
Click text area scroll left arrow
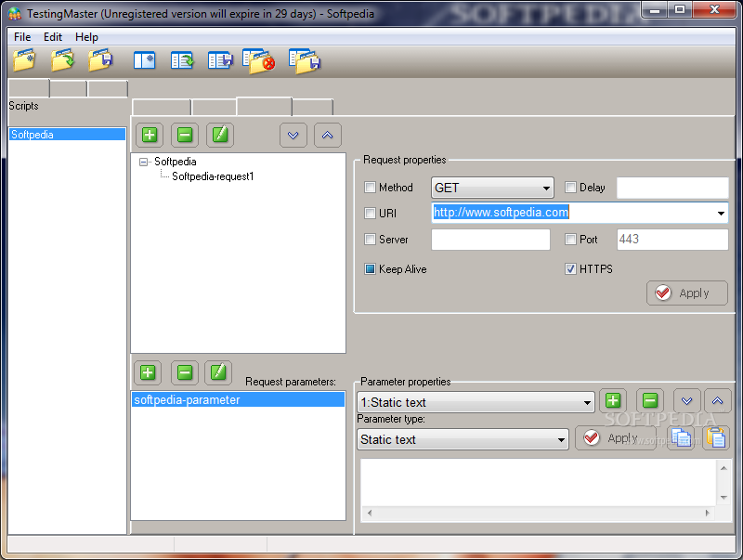click(x=370, y=513)
